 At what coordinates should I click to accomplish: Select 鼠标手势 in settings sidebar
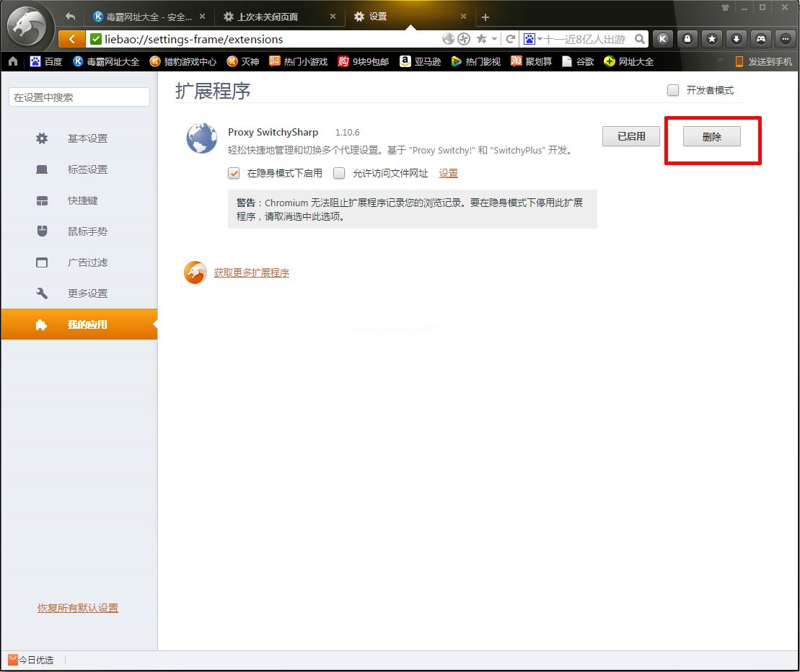coord(88,231)
